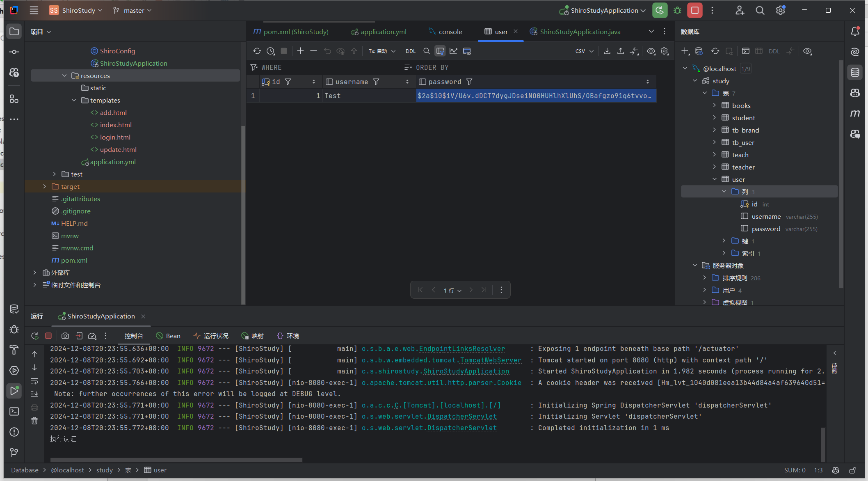Open the 1 行 page size dropdown

click(452, 290)
